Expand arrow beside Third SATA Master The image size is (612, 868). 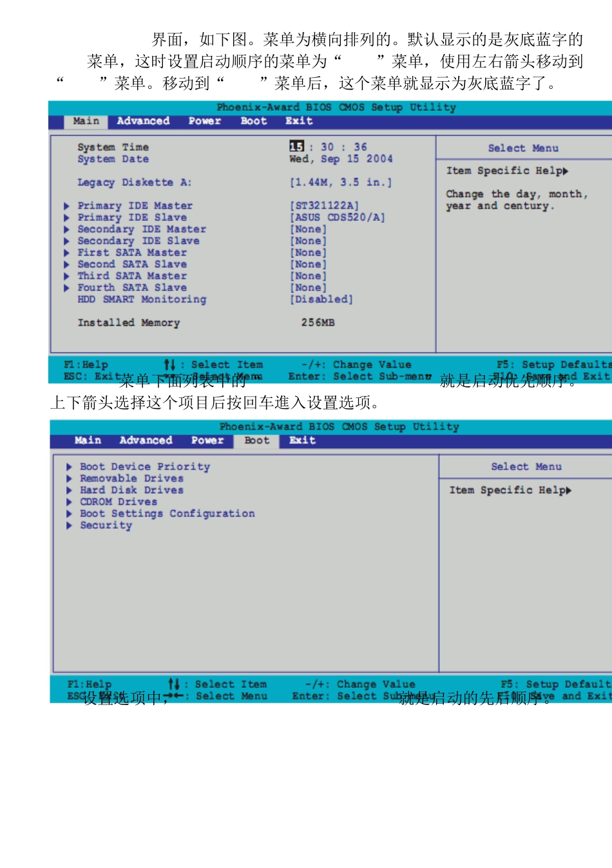click(66, 276)
